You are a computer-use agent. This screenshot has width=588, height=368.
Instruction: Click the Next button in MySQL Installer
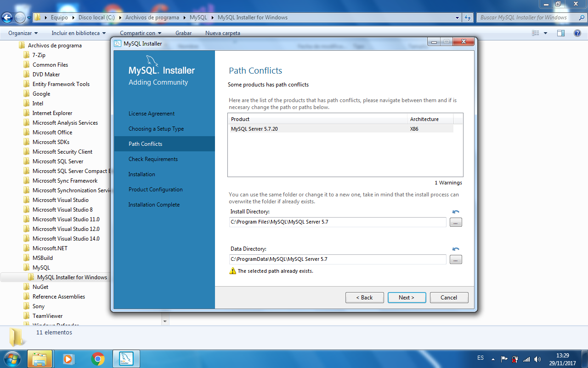[x=407, y=298]
